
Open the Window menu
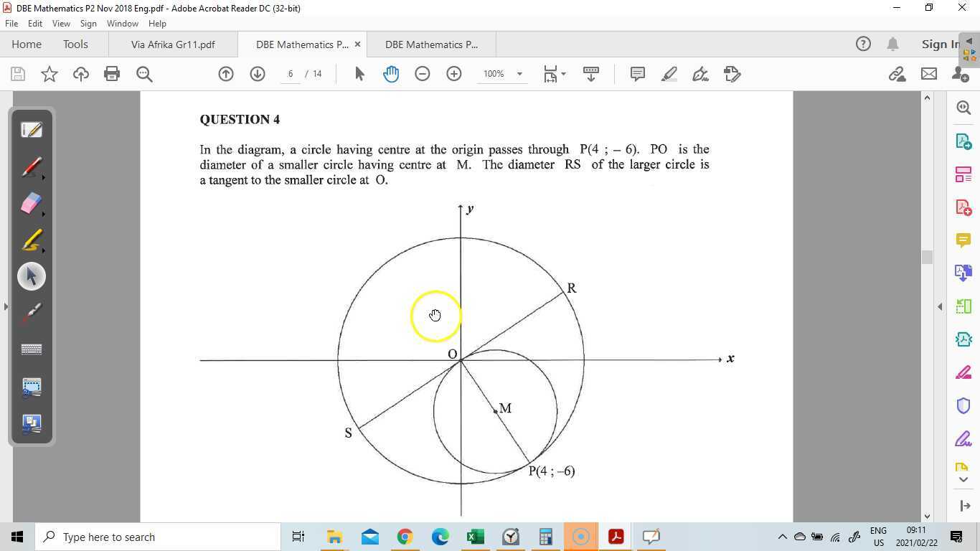tap(123, 24)
